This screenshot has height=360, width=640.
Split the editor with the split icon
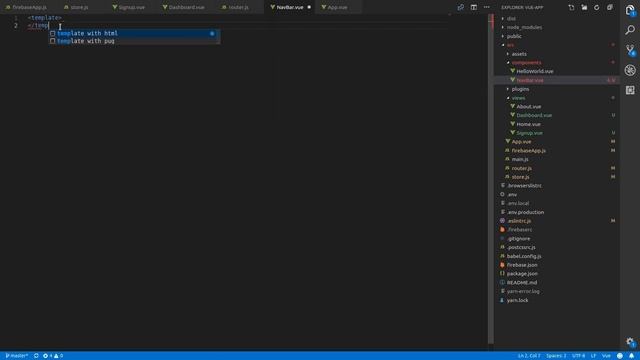point(473,7)
